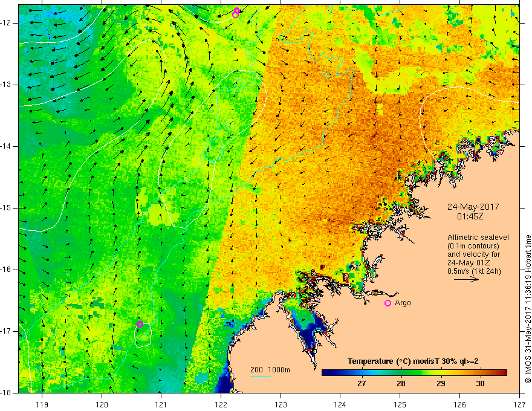Click the color bar tick label '28'
Screen dimensions: 532x411
tap(401, 384)
